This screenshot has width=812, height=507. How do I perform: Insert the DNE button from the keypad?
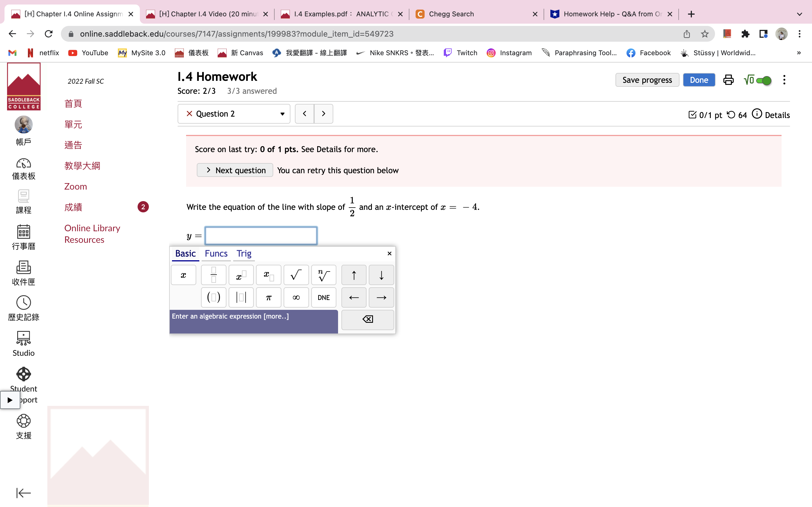323,297
